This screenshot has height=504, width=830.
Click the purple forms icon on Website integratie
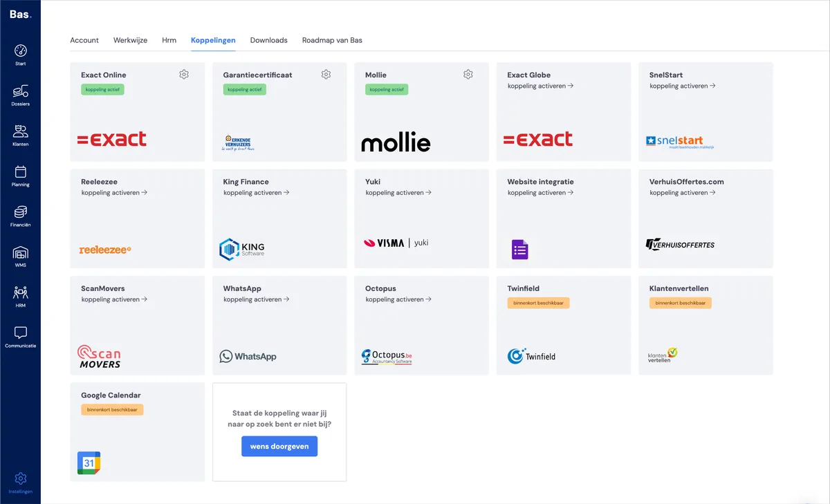click(520, 250)
